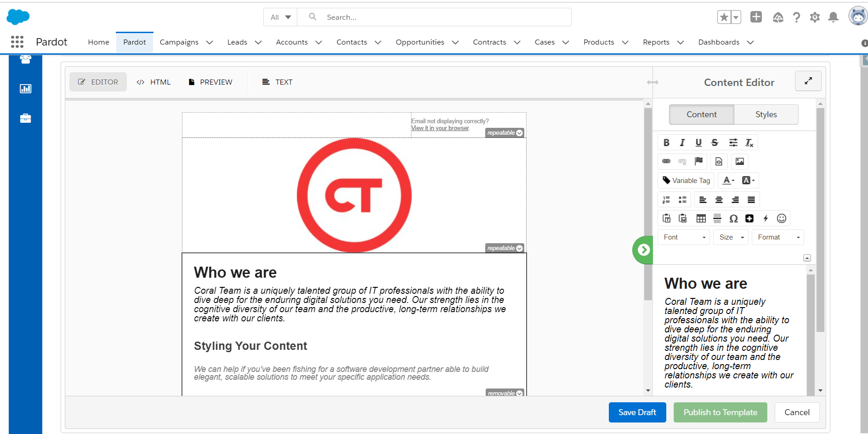The height and width of the screenshot is (434, 868).
Task: Click the briefcase icon in sidebar
Action: pyautogui.click(x=26, y=118)
